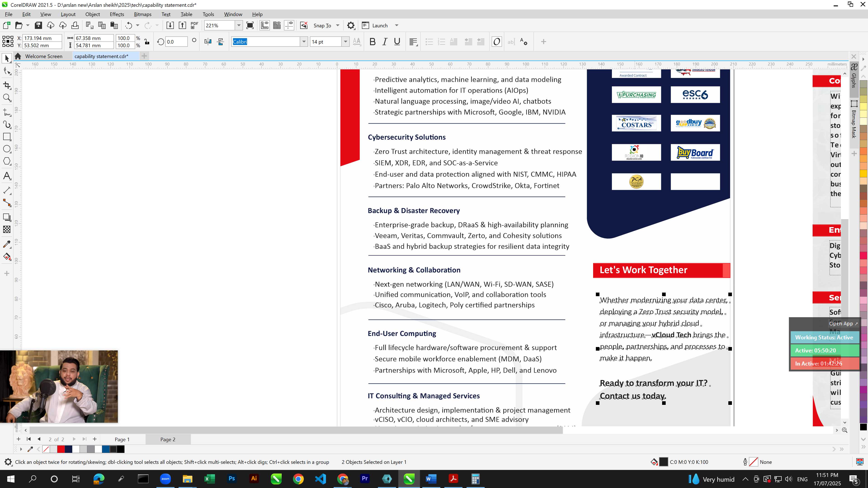This screenshot has height=488, width=868.
Task: Click the Save icon
Action: tap(38, 25)
